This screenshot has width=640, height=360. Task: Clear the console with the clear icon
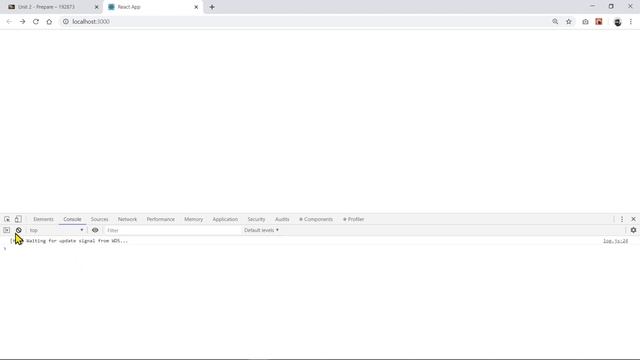click(18, 230)
